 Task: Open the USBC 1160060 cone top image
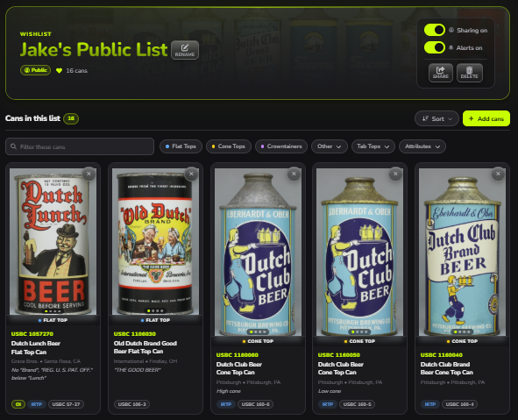[x=258, y=252]
